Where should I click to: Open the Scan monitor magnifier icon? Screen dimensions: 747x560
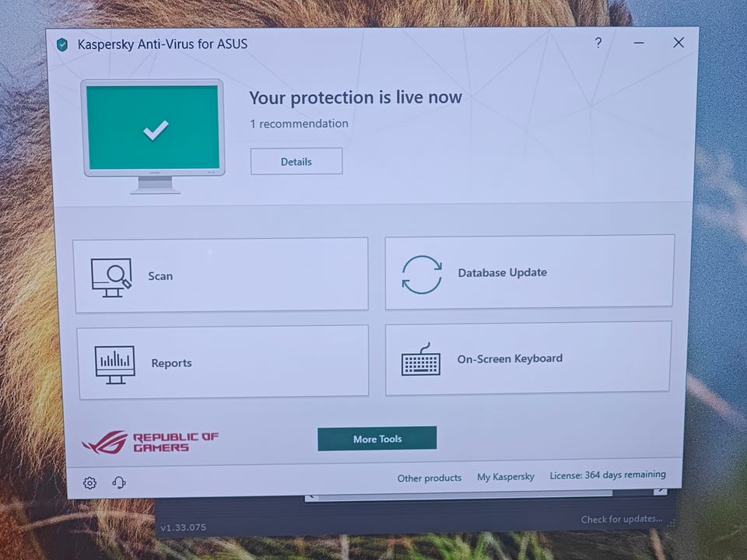pyautogui.click(x=111, y=278)
